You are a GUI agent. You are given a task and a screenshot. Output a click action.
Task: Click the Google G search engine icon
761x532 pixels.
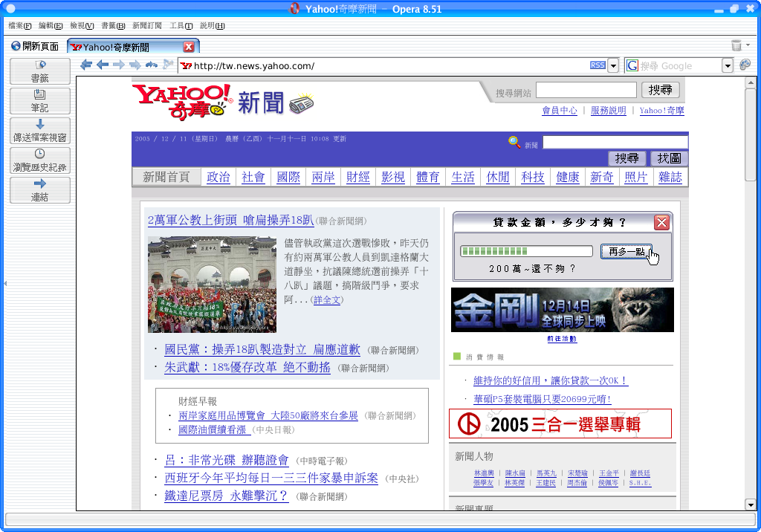point(632,65)
